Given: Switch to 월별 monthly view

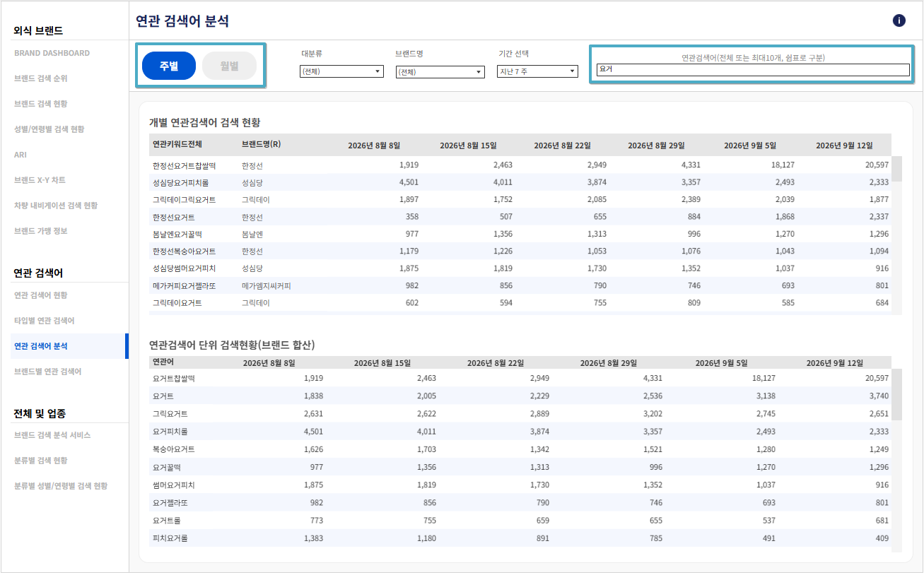Looking at the screenshot, I should 229,66.
